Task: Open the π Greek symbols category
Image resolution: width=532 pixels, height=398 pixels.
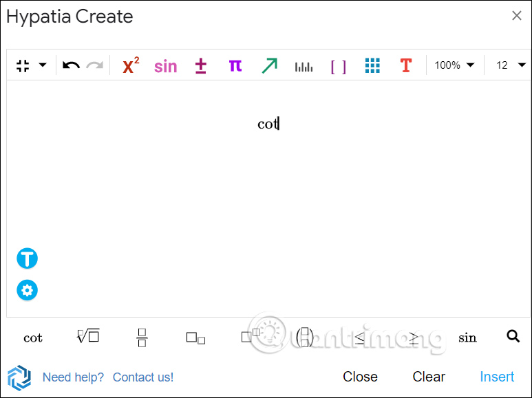Action: click(235, 65)
